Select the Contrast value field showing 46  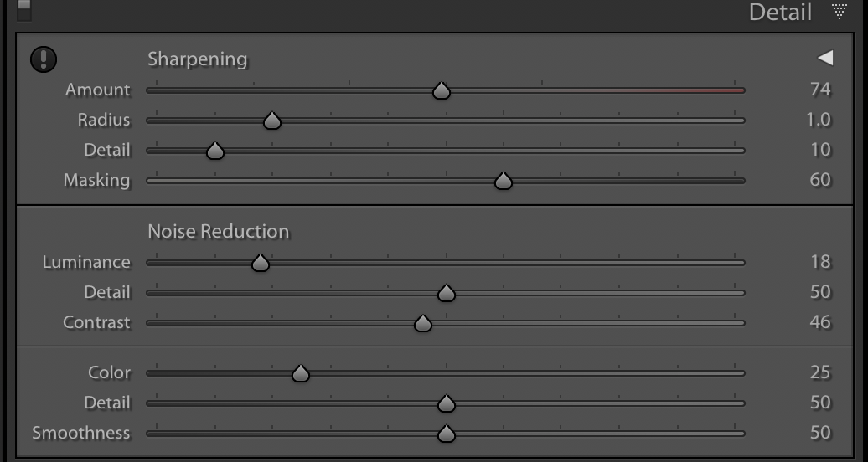click(820, 322)
